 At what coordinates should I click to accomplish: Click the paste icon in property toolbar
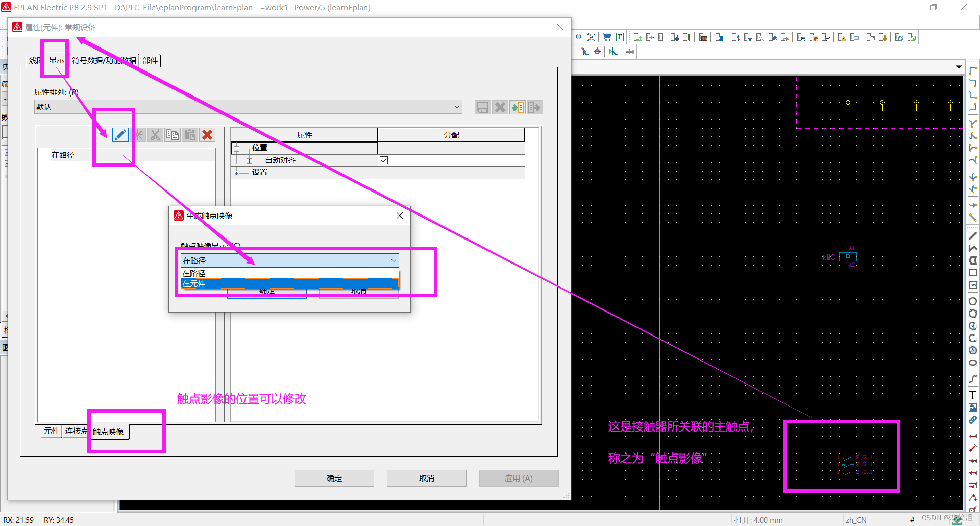190,135
